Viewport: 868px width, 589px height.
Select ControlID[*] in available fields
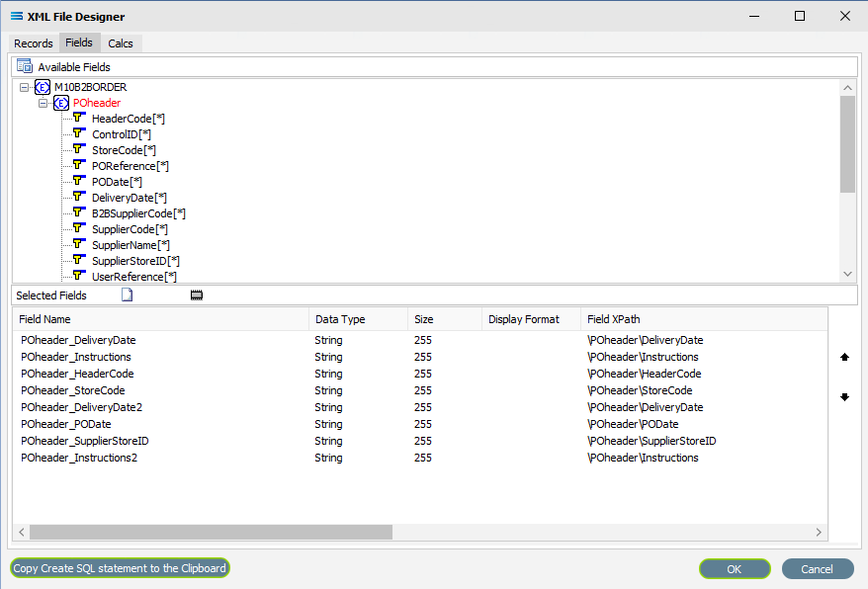(x=122, y=134)
